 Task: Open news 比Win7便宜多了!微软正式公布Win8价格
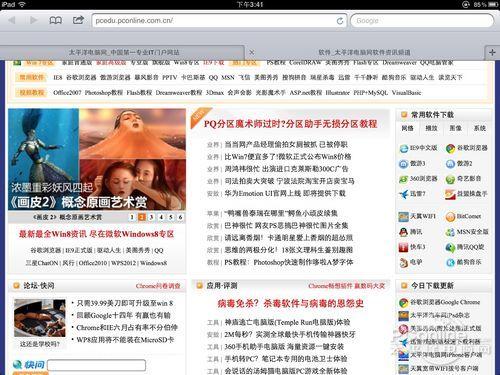(x=288, y=157)
